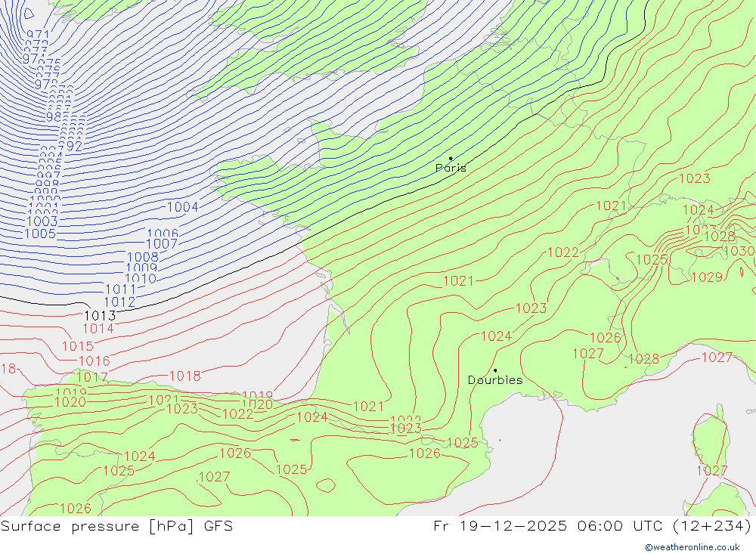Click the 1012 blue isobar label

coord(119,302)
